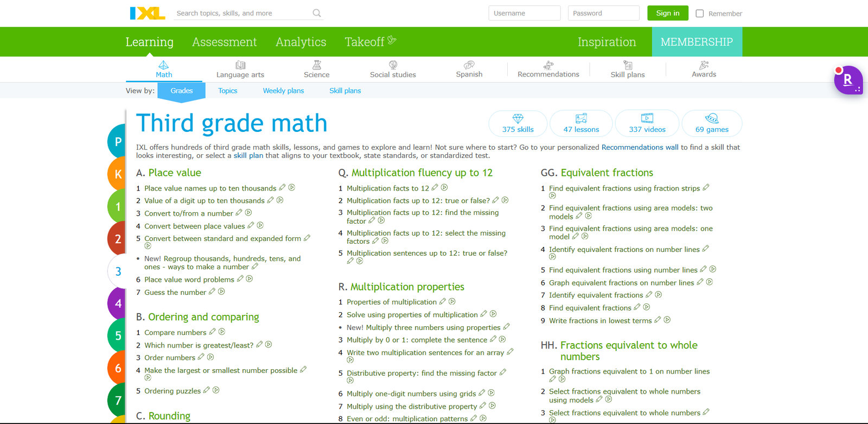868x424 pixels.
Task: Open the Recommendations wall link
Action: pos(640,147)
